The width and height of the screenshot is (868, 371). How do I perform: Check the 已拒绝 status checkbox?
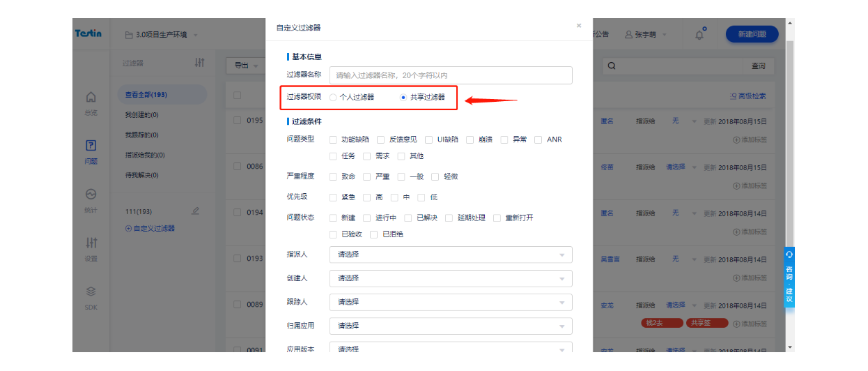pos(374,234)
